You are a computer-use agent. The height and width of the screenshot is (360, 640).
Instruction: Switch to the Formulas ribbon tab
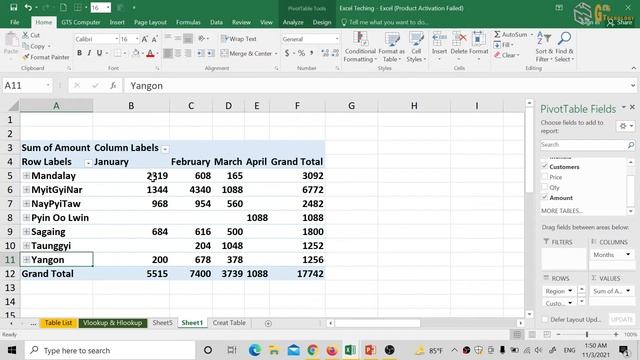click(x=188, y=22)
